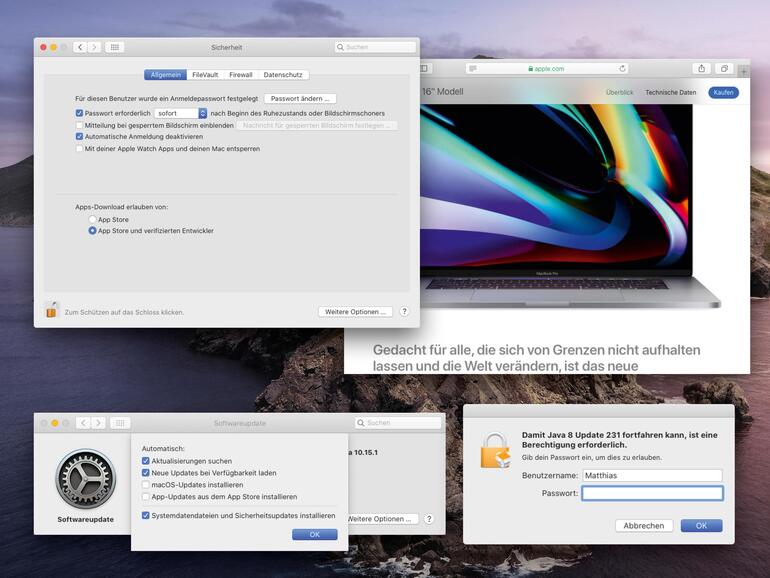770x578 pixels.
Task: Switch to Datenschutz tab
Action: pyautogui.click(x=283, y=75)
